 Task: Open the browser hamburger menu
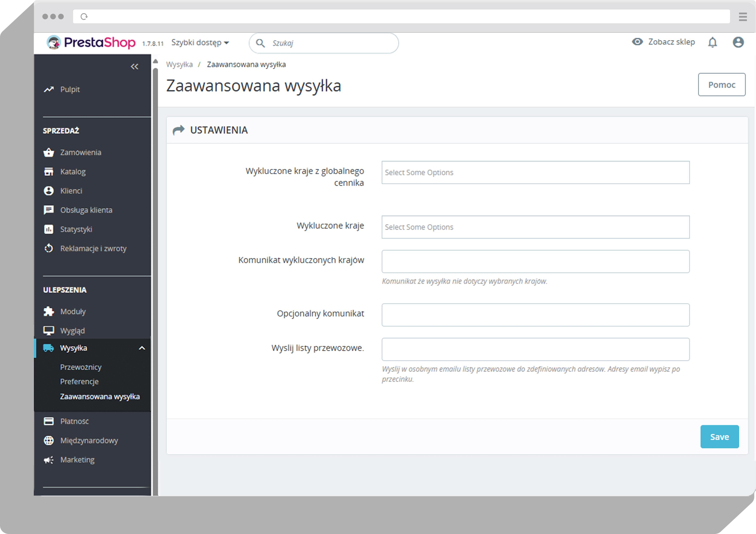click(x=743, y=16)
